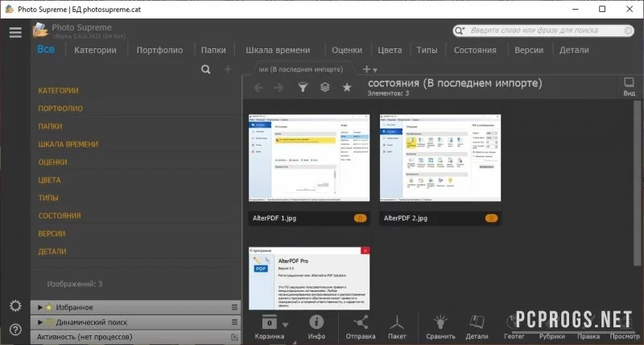The height and width of the screenshot is (345, 644).
Task: Open the Корзина basket
Action: pyautogui.click(x=270, y=327)
